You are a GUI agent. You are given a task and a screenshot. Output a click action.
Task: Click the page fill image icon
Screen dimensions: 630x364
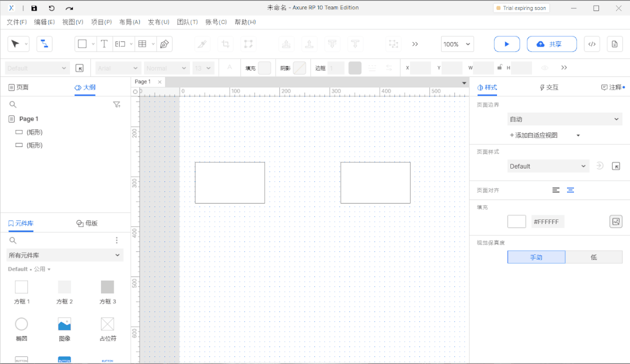[x=616, y=221]
